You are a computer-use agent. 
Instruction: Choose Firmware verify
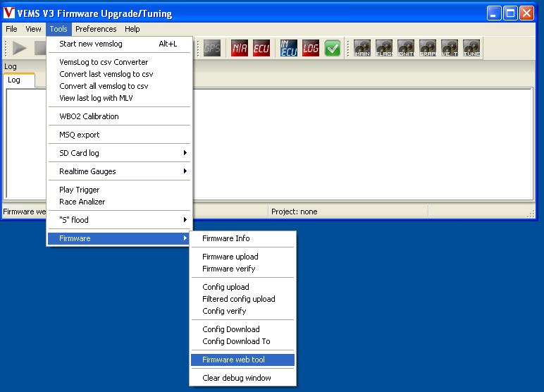(242, 269)
